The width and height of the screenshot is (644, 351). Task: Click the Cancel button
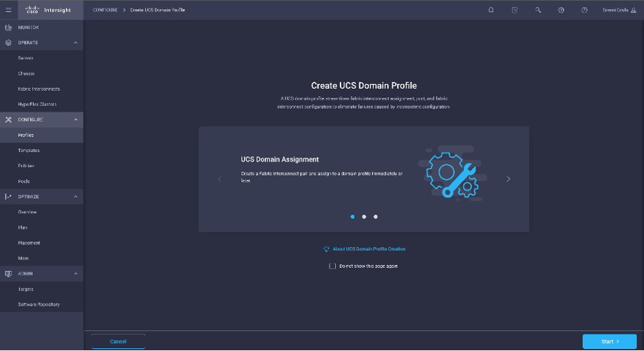(x=118, y=341)
